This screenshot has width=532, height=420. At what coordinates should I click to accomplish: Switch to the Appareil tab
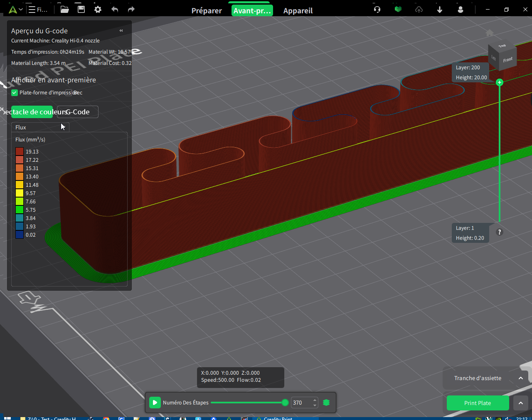[298, 10]
